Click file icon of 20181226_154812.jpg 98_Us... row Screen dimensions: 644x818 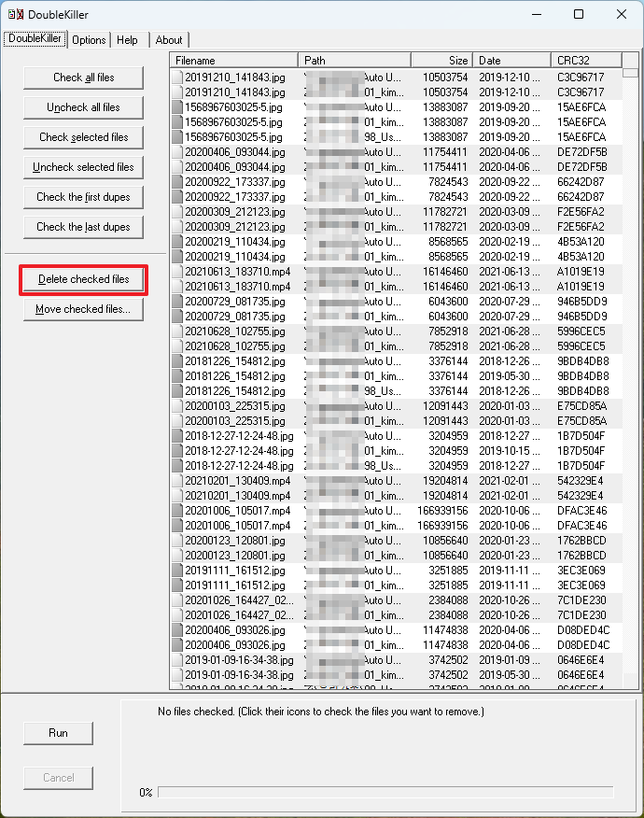pyautogui.click(x=177, y=391)
